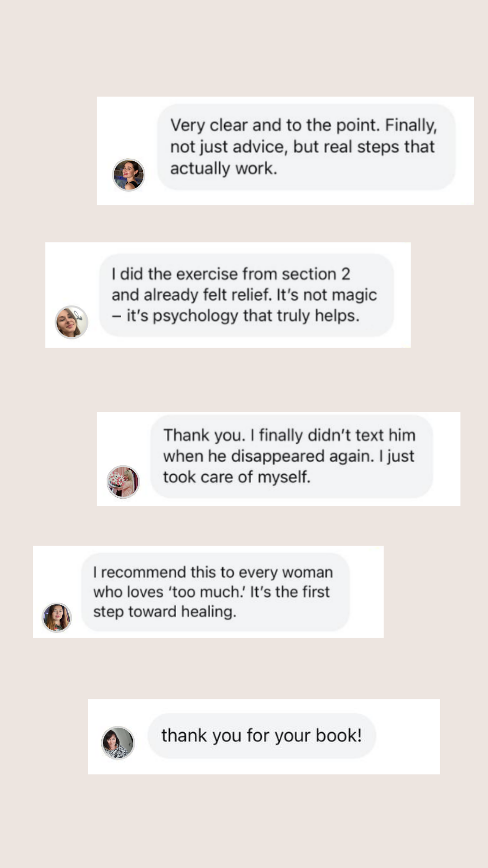Screen dimensions: 488x868
Task: Click the words "actually work." in first message
Action: tap(223, 169)
